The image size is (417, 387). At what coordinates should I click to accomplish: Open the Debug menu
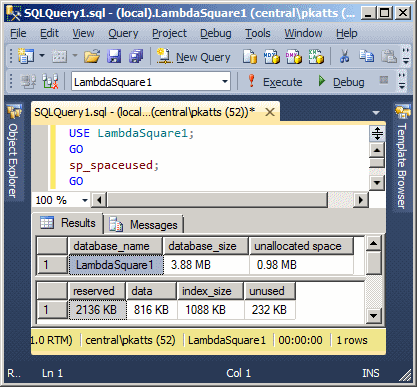point(216,33)
